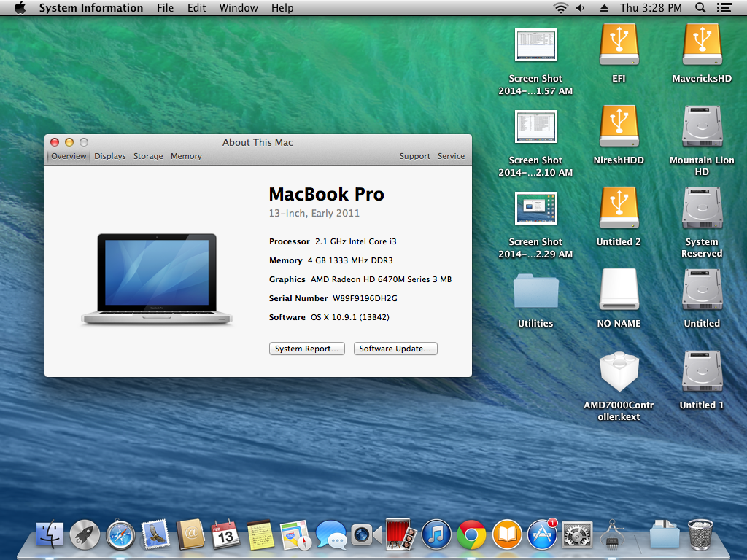Open the Apple menu
Viewport: 747px width, 560px height.
[20, 7]
